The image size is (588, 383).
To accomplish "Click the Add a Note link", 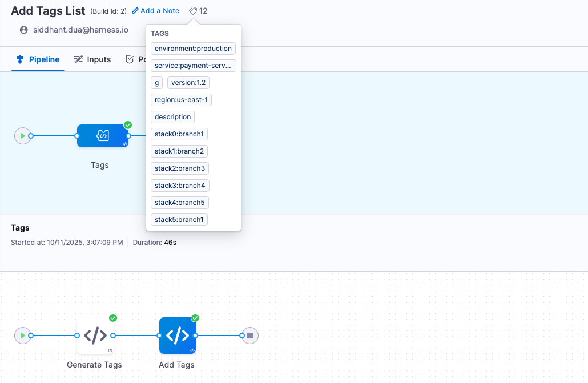I will coord(155,11).
